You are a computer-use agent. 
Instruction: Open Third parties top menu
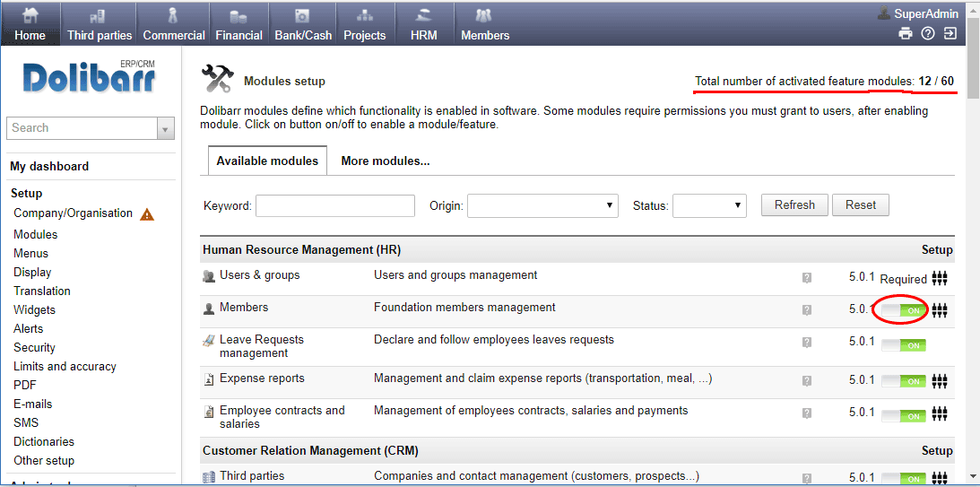(100, 23)
